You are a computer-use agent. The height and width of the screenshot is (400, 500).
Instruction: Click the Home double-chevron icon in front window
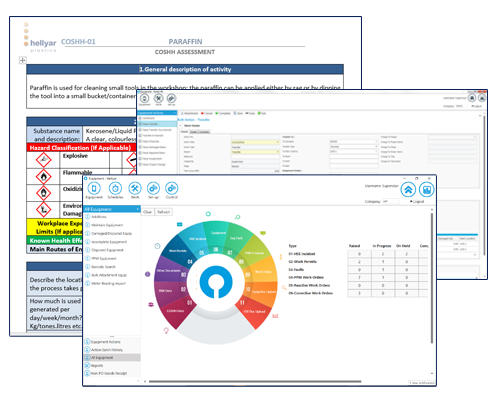click(x=408, y=190)
